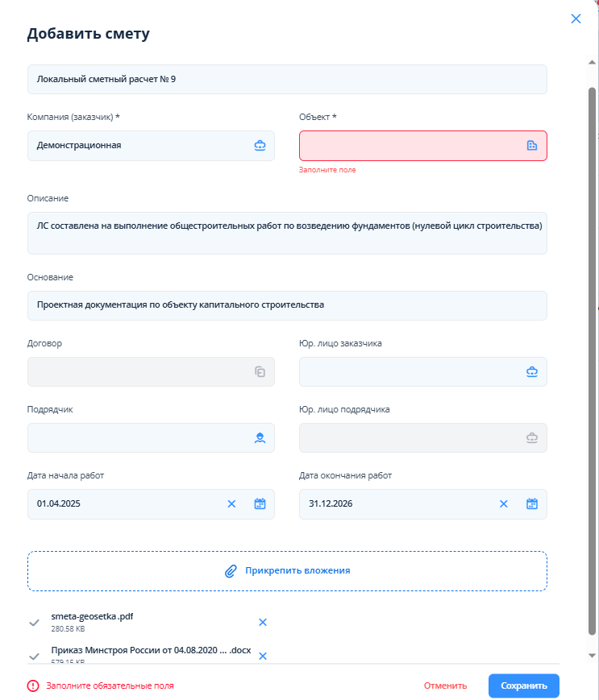Close the Добавить смету dialog
This screenshot has width=599, height=700.
click(576, 19)
